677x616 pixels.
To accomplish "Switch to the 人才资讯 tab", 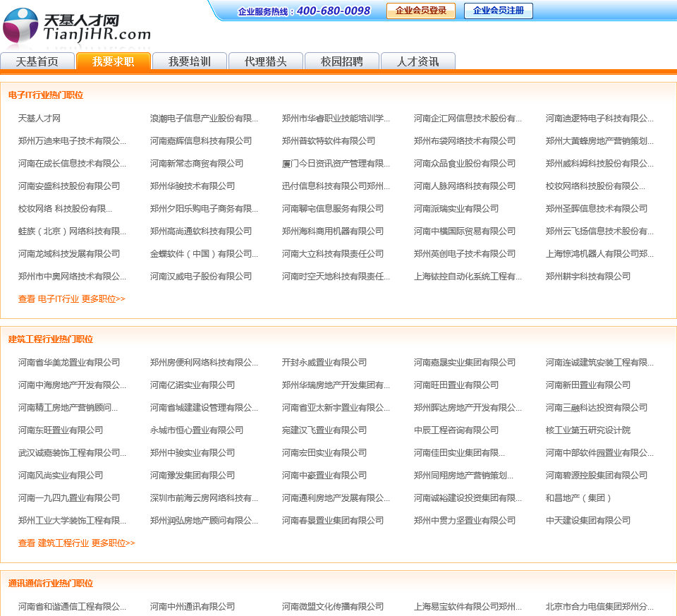I will [x=418, y=61].
